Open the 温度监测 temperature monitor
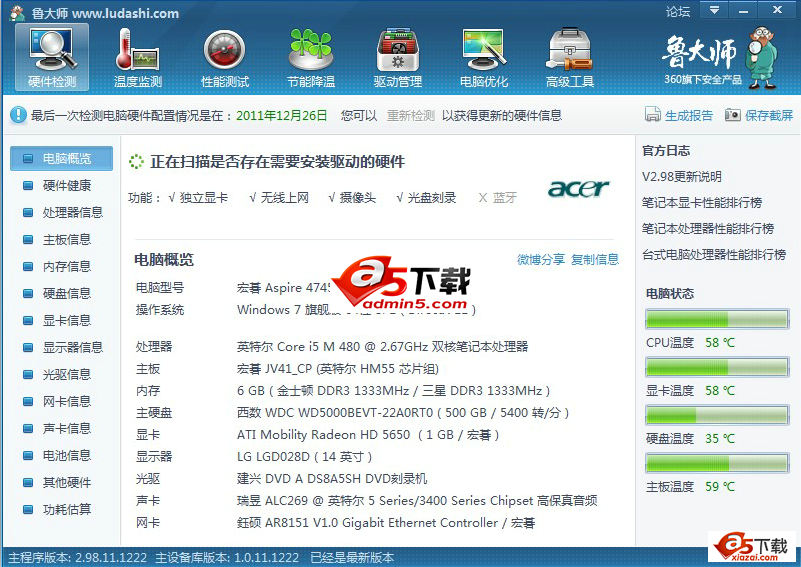The height and width of the screenshot is (567, 801). [137, 57]
